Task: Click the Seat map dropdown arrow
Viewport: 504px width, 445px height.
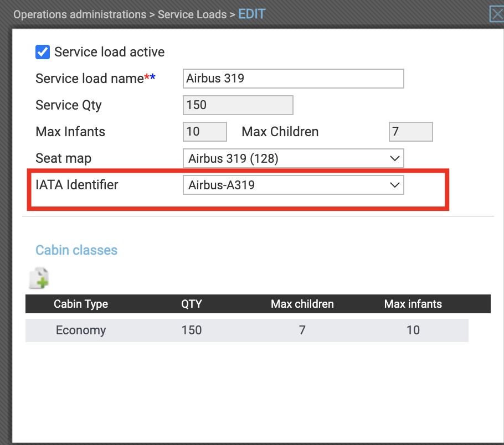Action: (x=394, y=158)
